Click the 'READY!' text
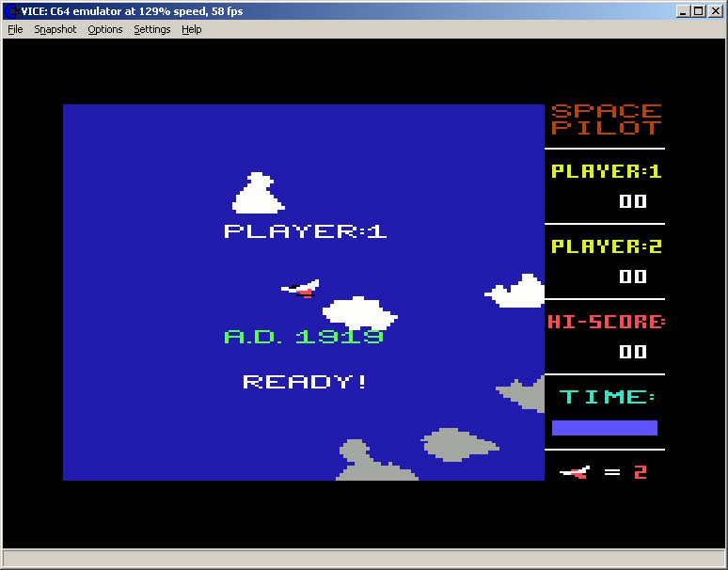This screenshot has height=570, width=728. (x=305, y=382)
